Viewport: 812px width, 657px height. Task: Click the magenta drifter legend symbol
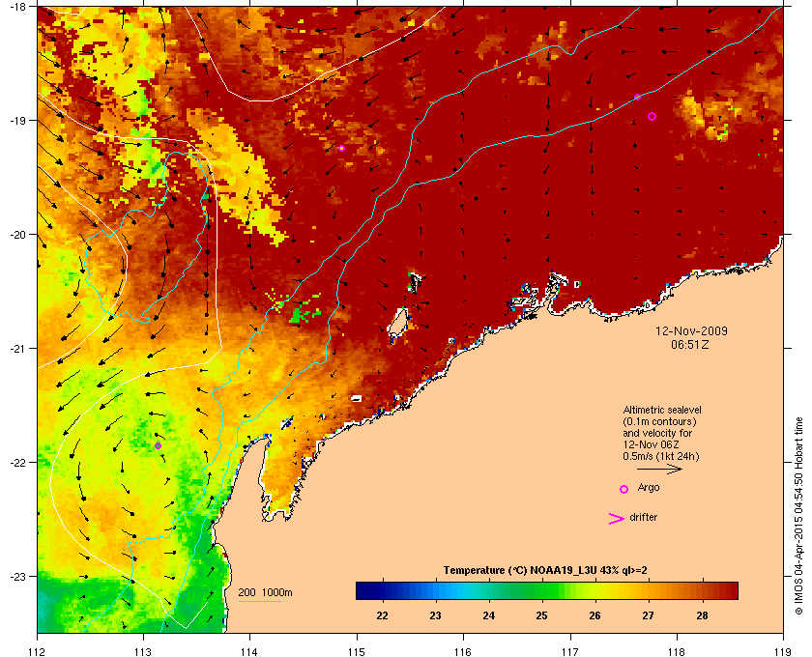pos(617,519)
